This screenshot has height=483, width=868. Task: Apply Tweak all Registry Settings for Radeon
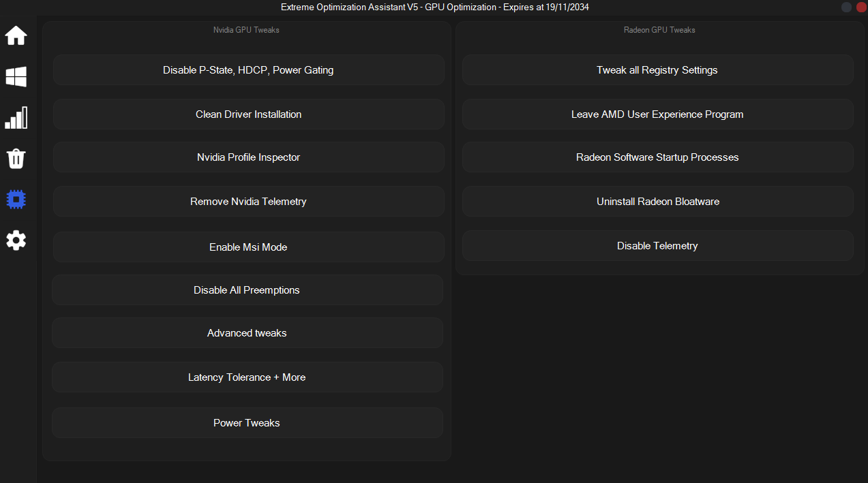pyautogui.click(x=657, y=70)
